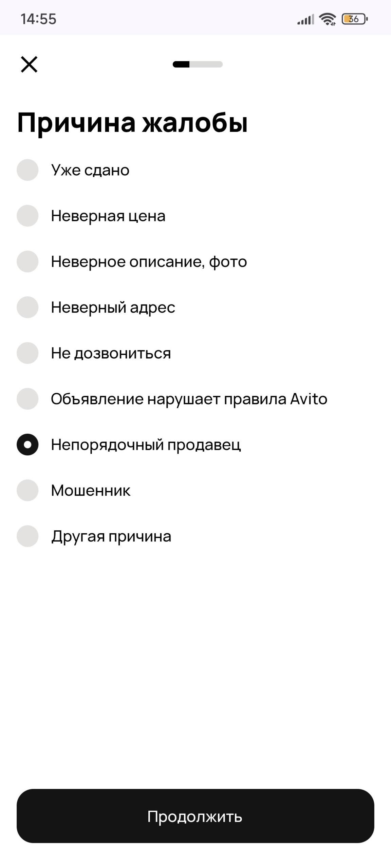Select the "Уже сдано" radio button
This screenshot has height=868, width=391.
27,170
